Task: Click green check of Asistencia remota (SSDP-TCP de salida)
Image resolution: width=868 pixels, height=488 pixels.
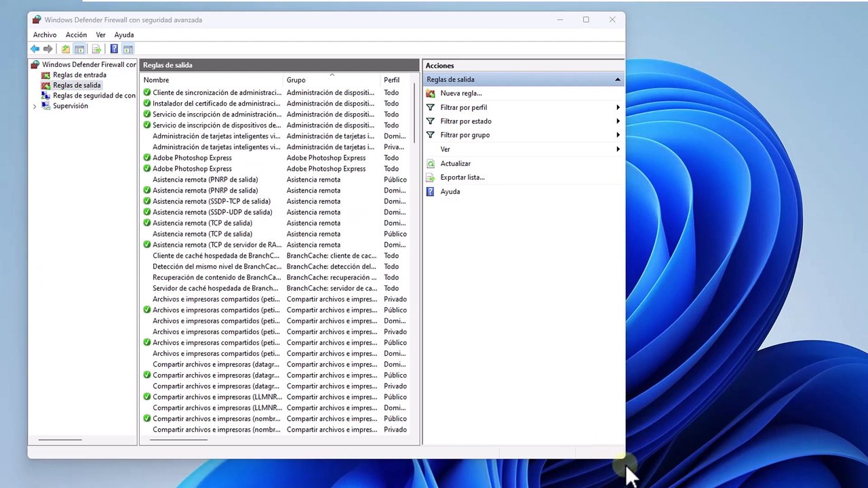Action: click(x=147, y=201)
